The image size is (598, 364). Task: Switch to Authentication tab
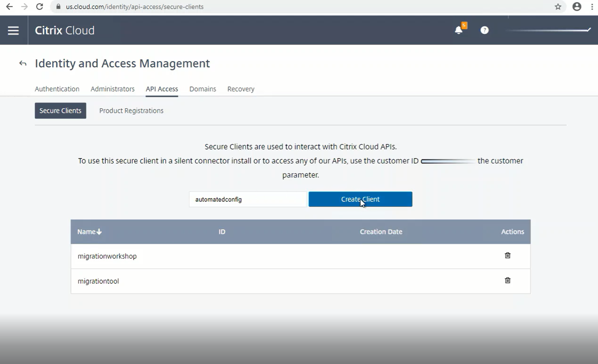[x=57, y=89]
